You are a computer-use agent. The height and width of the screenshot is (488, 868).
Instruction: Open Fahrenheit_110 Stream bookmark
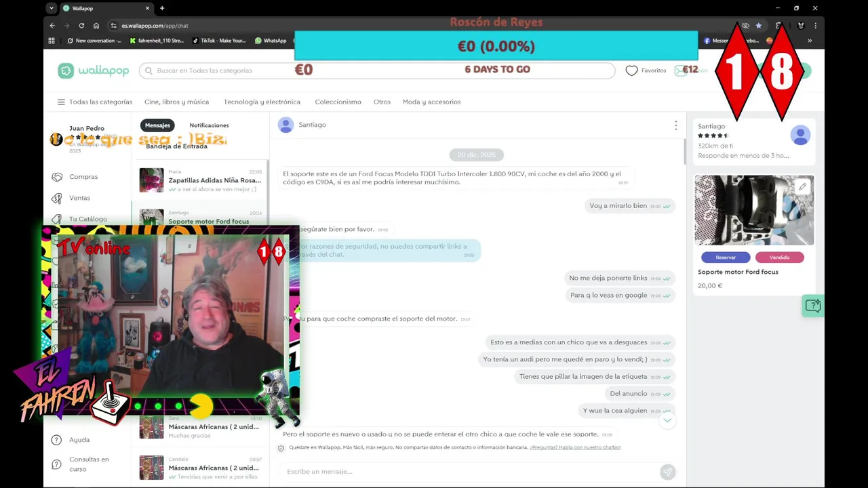pos(157,41)
